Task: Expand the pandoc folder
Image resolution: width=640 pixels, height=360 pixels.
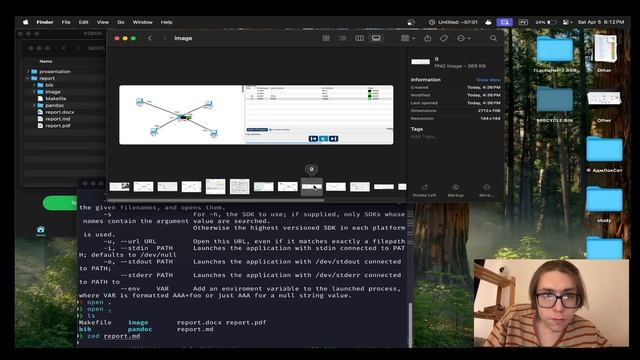Action: (34, 105)
